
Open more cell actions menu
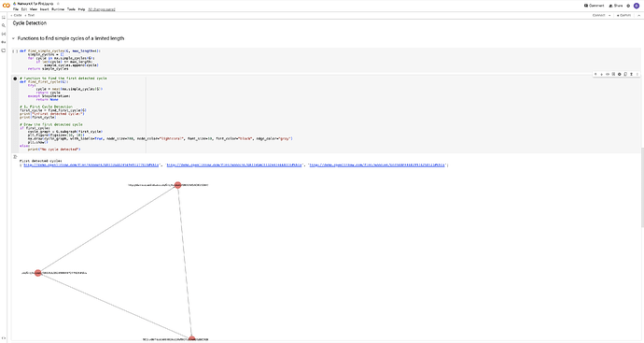637,74
